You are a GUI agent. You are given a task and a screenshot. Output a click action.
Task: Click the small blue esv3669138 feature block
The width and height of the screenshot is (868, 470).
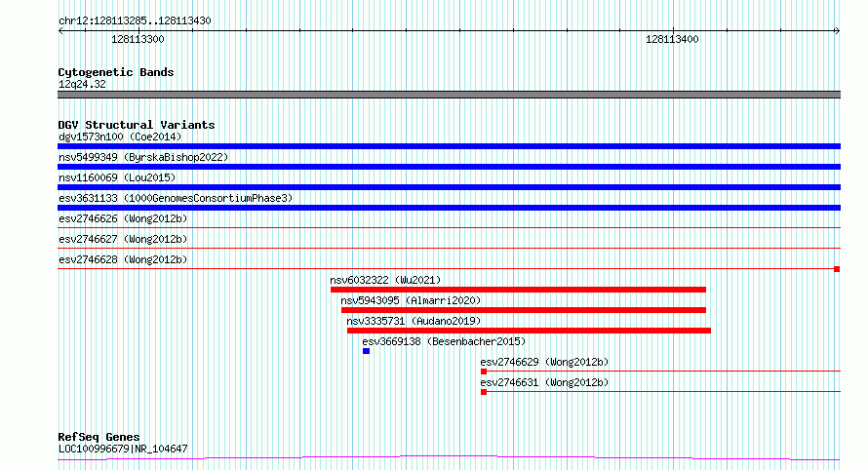click(366, 351)
